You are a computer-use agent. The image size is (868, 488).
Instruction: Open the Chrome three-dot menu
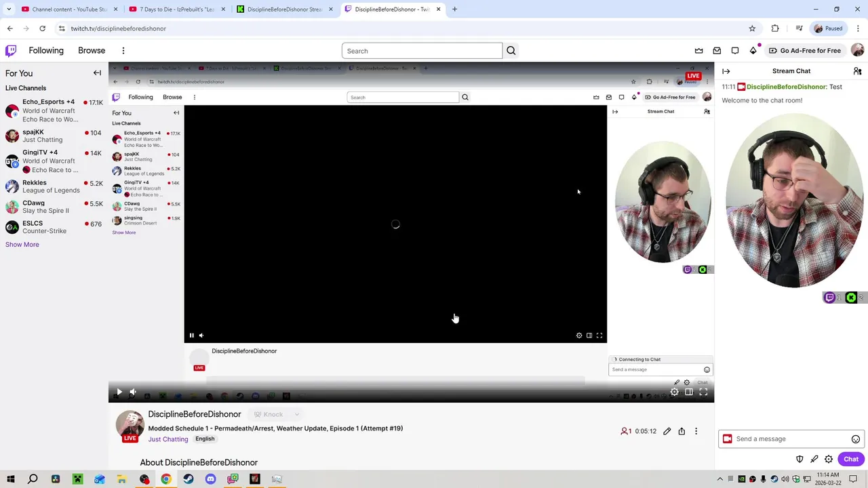click(859, 28)
